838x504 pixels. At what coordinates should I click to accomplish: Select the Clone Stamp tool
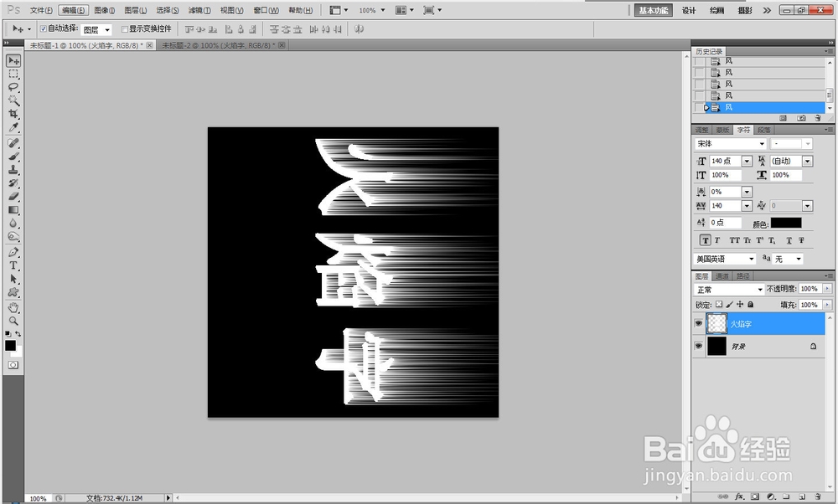click(x=13, y=170)
